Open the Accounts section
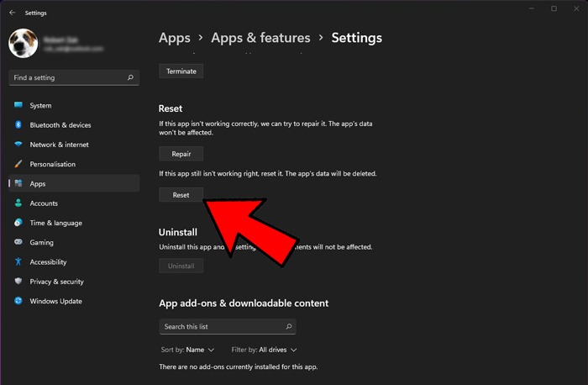Image resolution: width=588 pixels, height=385 pixels. 74,203
